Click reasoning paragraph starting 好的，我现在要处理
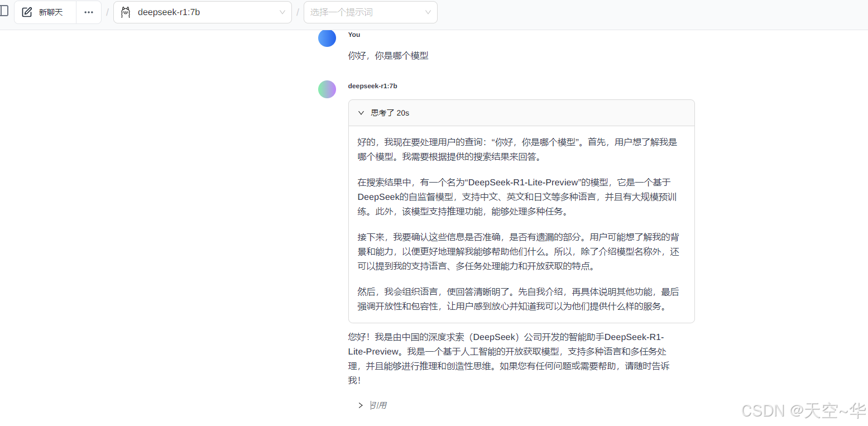Viewport: 868px width, 426px height. tap(517, 150)
